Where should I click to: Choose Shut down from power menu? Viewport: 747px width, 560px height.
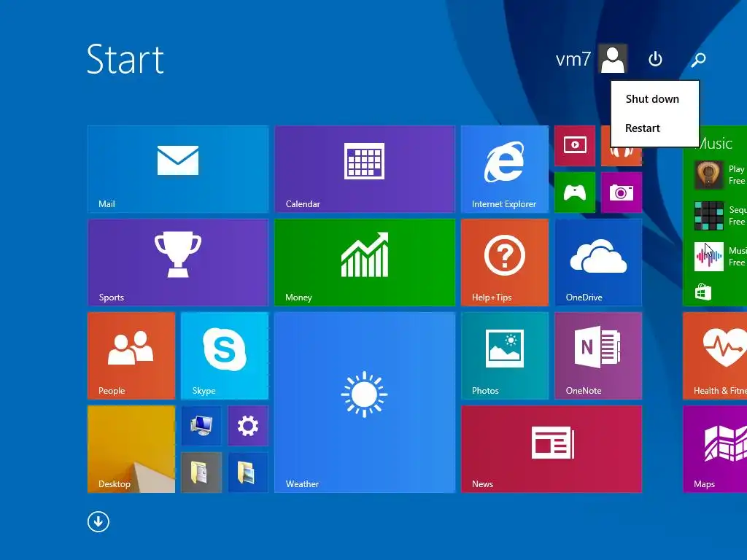pyautogui.click(x=654, y=99)
